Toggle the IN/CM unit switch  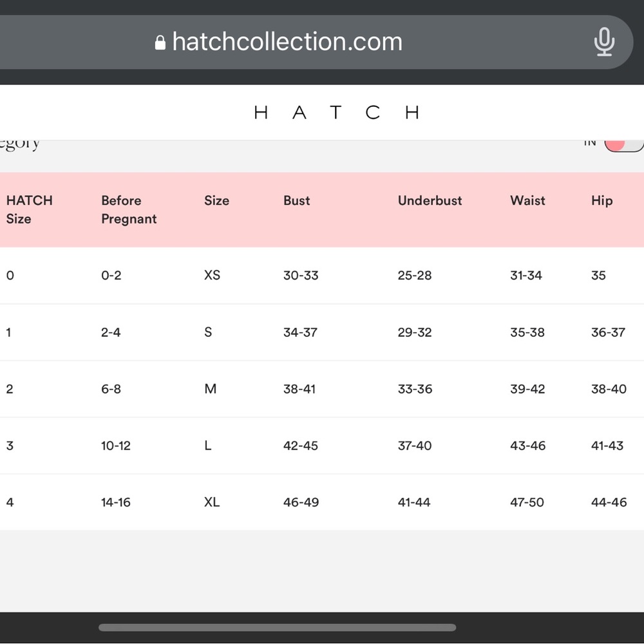(624, 145)
